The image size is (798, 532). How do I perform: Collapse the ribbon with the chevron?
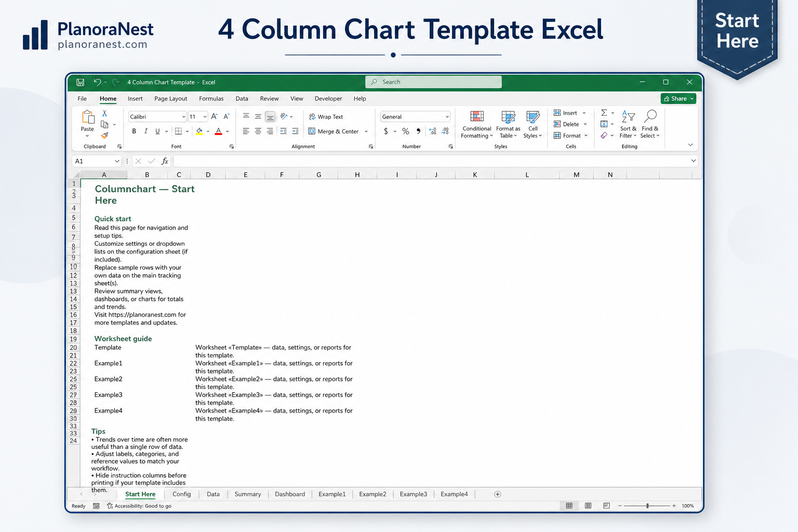click(690, 145)
